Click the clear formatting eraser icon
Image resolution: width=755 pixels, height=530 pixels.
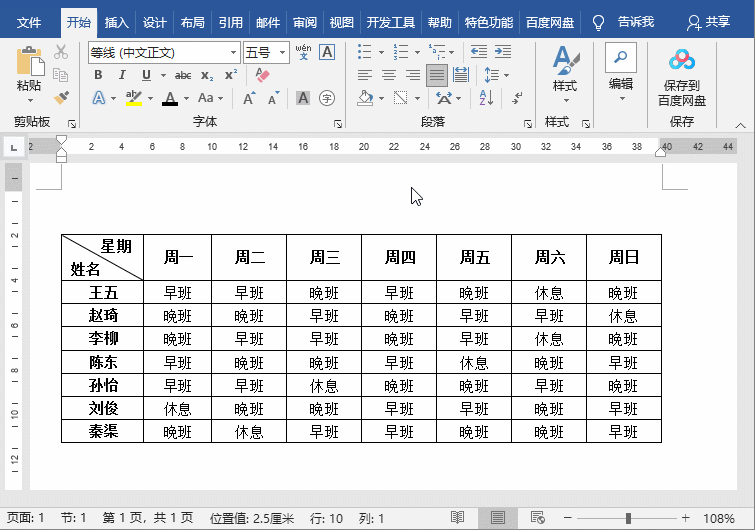[262, 75]
